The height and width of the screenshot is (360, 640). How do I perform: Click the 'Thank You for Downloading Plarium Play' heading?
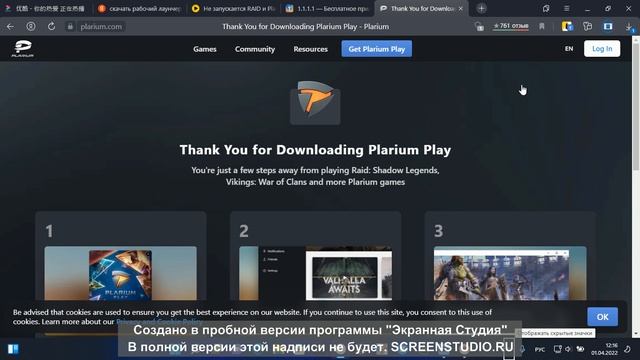[x=315, y=150]
